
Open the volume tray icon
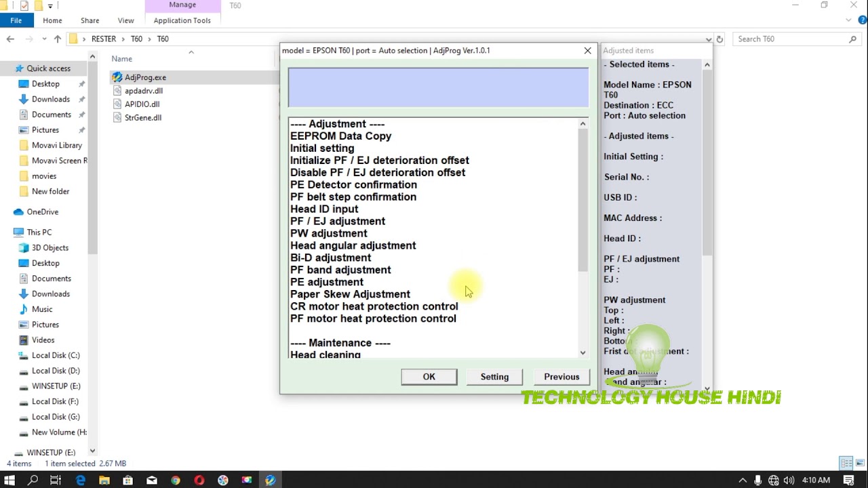(x=789, y=480)
